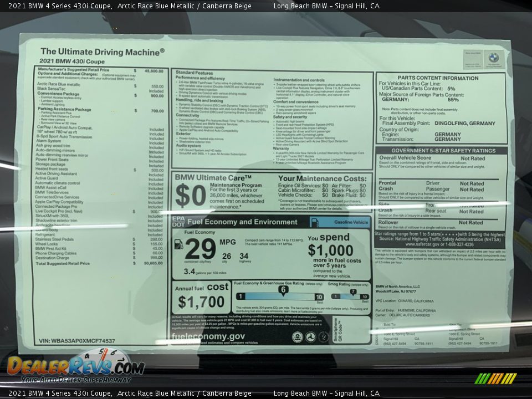Click "Fuel Economy and Environment" banner title
This screenshot has width=532, height=399.
tap(242, 222)
